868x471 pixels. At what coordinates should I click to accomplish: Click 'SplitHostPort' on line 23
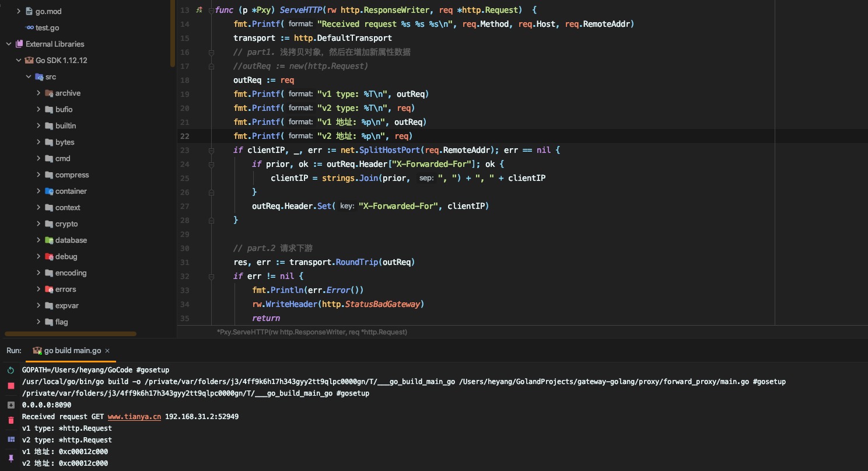[x=389, y=150]
